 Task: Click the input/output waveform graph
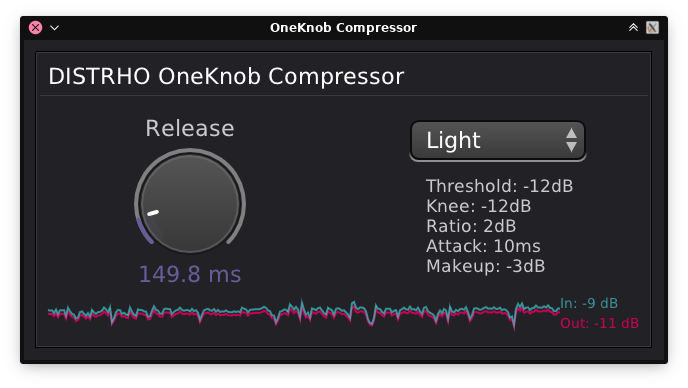pos(304,314)
